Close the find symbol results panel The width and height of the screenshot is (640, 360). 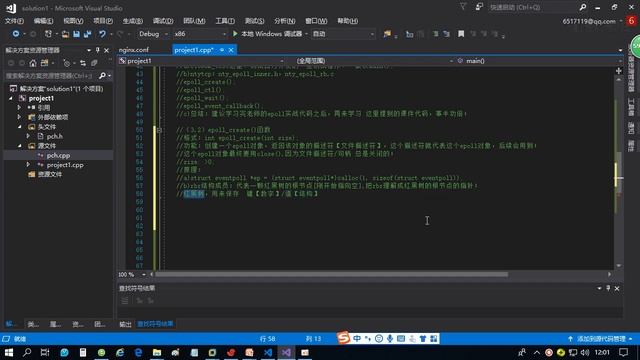tap(617, 289)
